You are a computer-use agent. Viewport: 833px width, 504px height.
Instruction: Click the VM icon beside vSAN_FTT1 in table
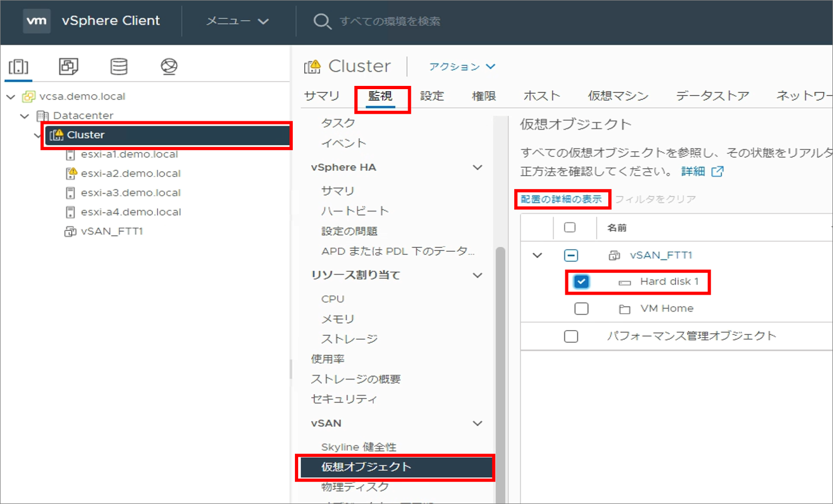click(x=614, y=255)
